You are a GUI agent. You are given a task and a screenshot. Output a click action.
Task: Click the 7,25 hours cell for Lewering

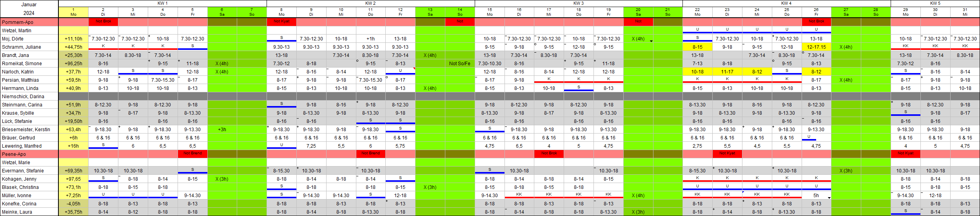tap(311, 146)
